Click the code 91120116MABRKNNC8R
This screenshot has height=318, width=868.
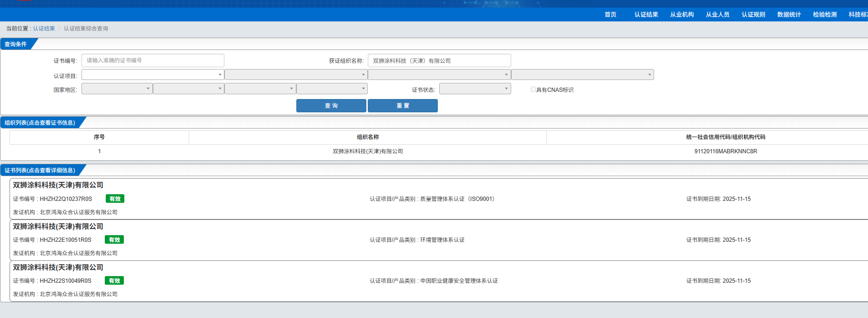point(726,151)
